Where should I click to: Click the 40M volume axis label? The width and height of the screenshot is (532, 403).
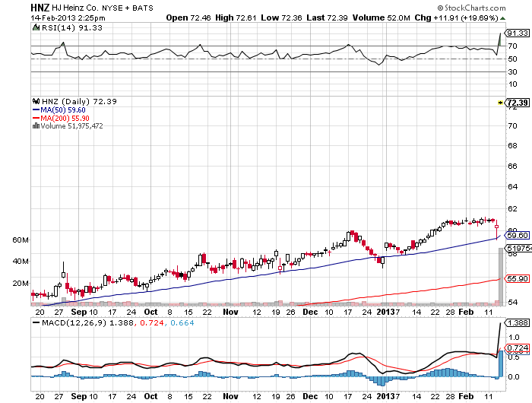pos(21,262)
